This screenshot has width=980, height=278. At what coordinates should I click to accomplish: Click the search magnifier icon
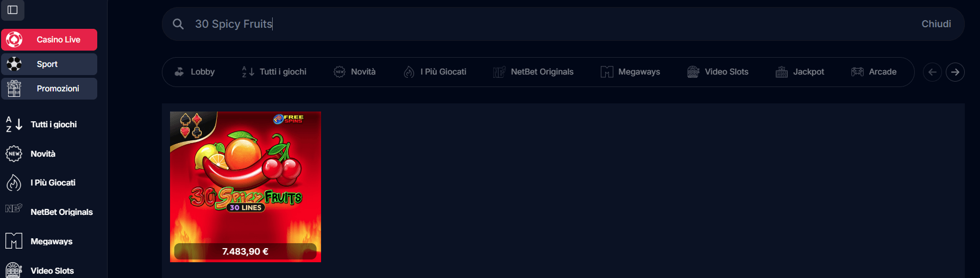tap(178, 24)
